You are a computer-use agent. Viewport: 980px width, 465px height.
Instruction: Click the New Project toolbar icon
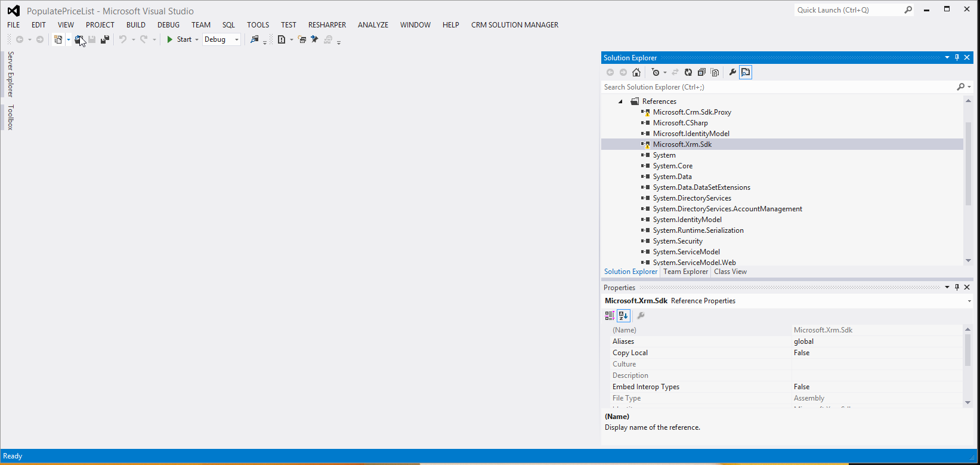58,39
